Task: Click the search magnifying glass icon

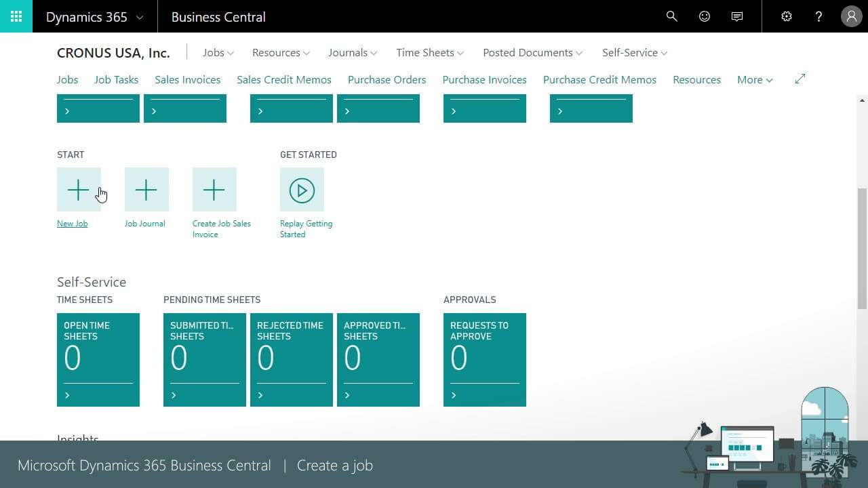Action: click(671, 16)
